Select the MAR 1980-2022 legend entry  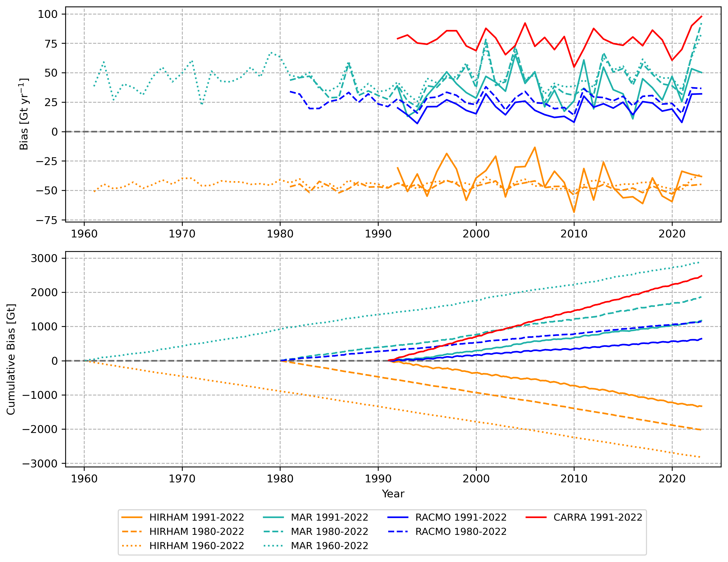click(329, 532)
